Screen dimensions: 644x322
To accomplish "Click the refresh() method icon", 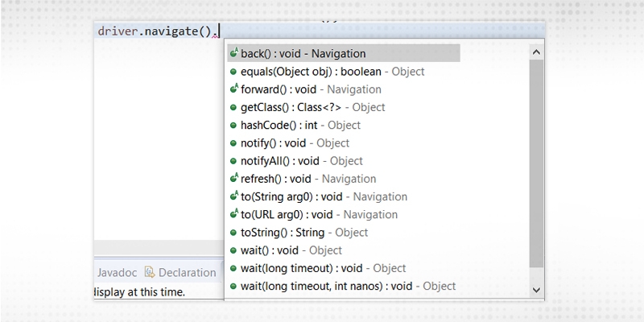I will [x=233, y=179].
